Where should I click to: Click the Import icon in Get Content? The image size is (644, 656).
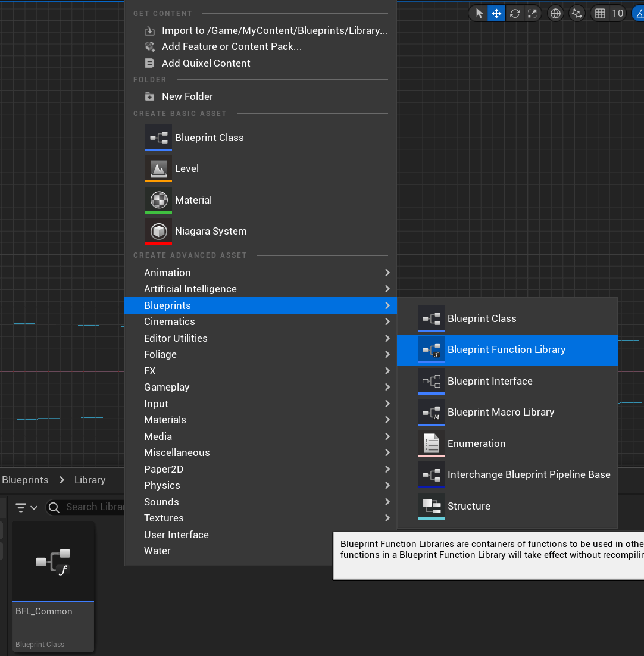[x=149, y=30]
